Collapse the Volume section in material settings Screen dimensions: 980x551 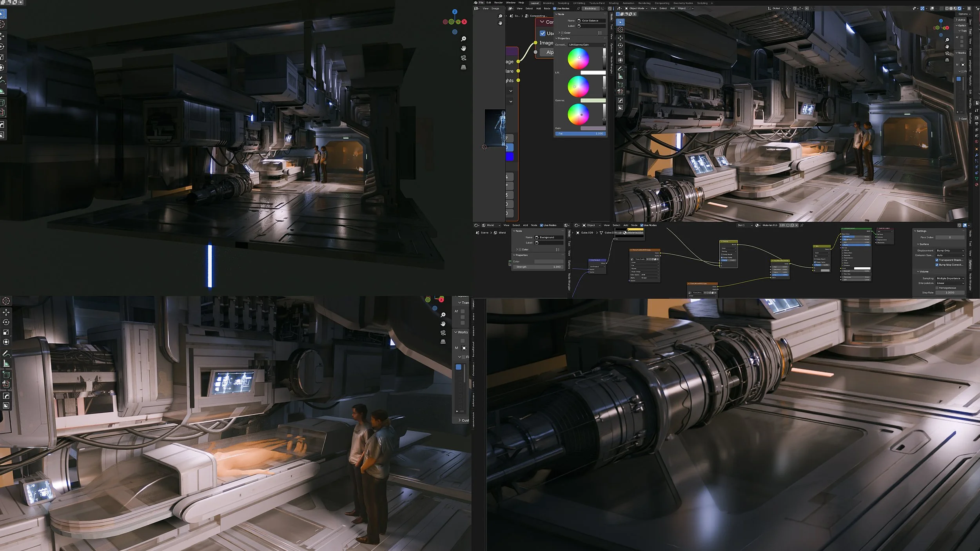pos(922,272)
